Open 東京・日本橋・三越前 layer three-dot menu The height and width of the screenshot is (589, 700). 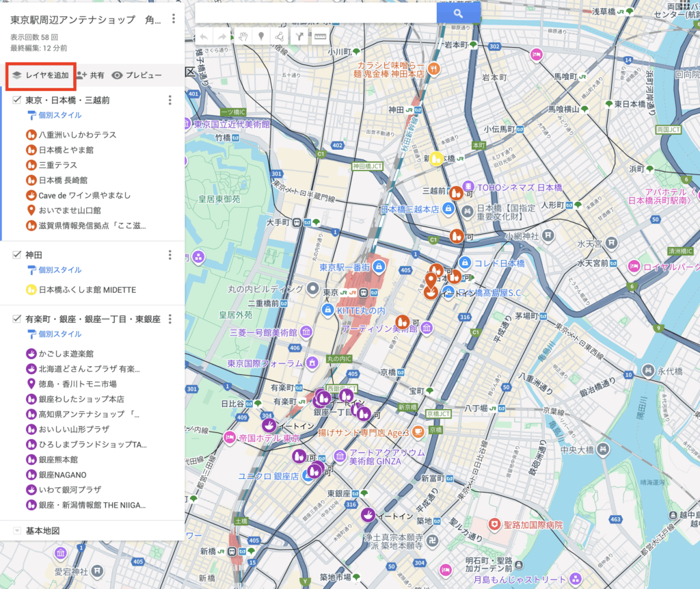(x=170, y=101)
